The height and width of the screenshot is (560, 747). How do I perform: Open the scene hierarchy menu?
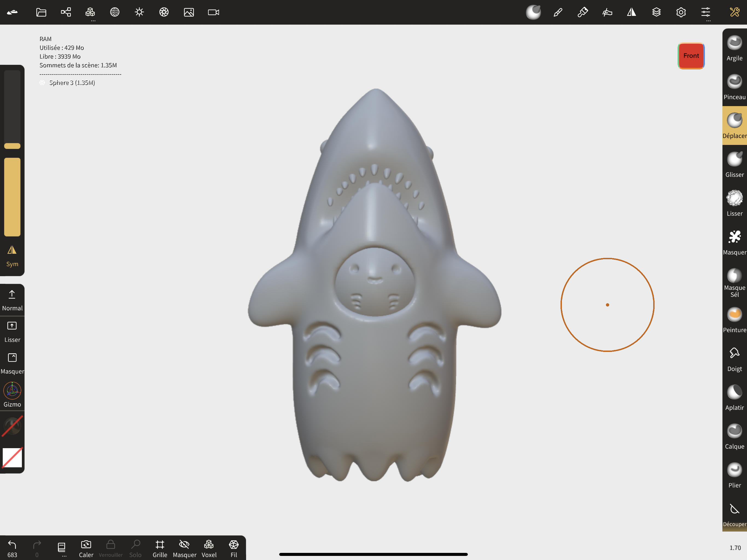pyautogui.click(x=66, y=13)
